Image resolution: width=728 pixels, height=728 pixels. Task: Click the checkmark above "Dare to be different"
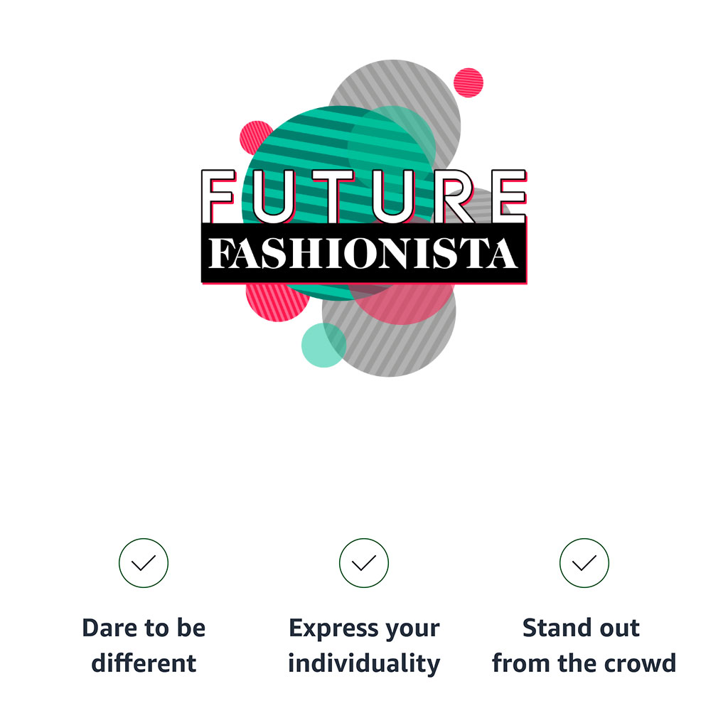144,563
